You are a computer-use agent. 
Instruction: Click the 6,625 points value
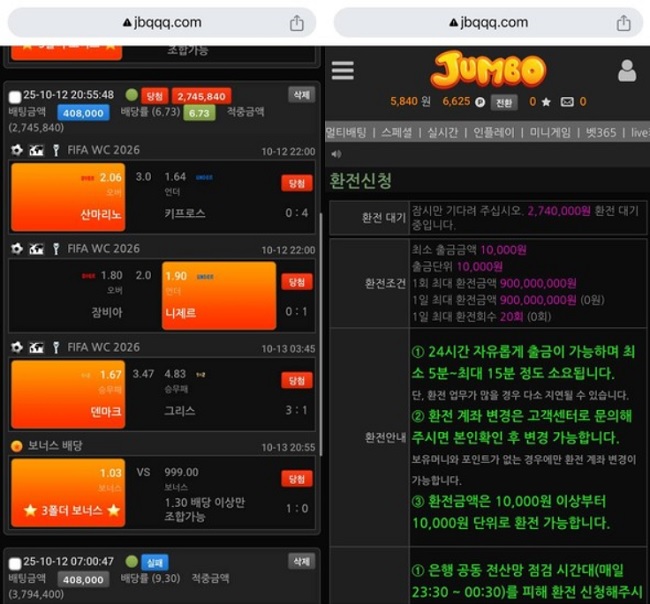[456, 102]
